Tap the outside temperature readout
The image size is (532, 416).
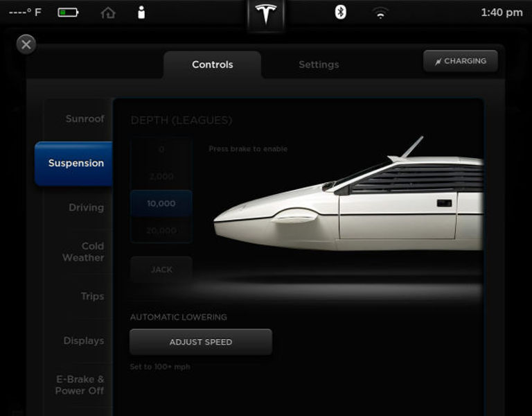pyautogui.click(x=24, y=12)
